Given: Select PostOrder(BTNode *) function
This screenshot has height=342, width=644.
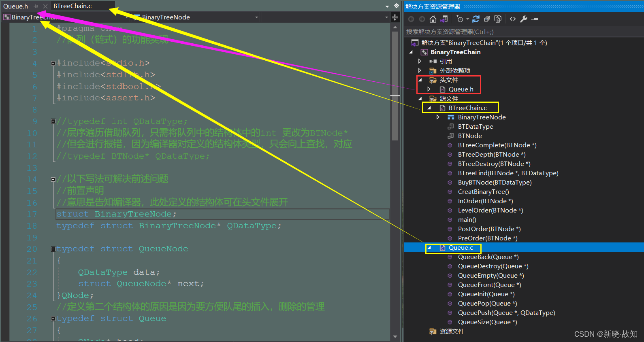Looking at the screenshot, I should click(489, 229).
